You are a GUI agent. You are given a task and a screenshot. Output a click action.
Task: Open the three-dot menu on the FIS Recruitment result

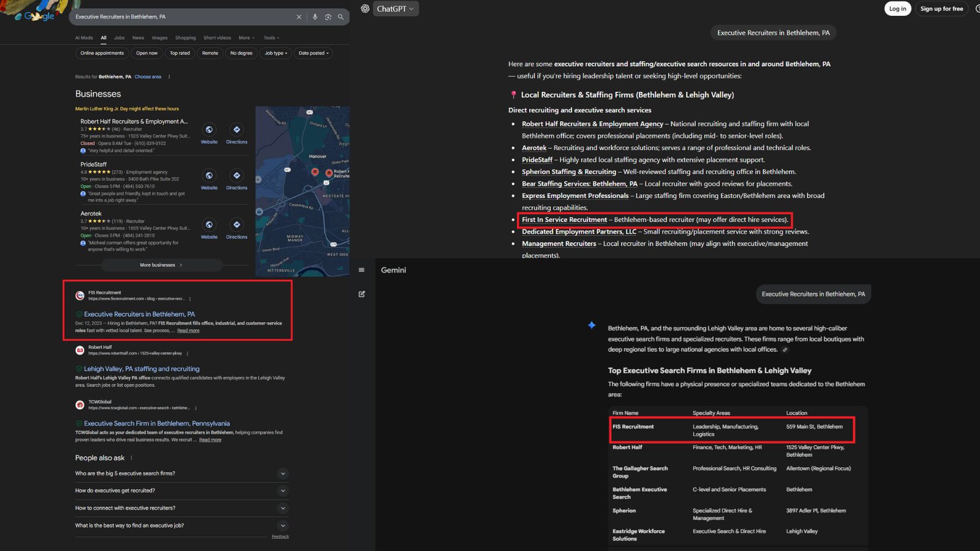[x=190, y=299]
